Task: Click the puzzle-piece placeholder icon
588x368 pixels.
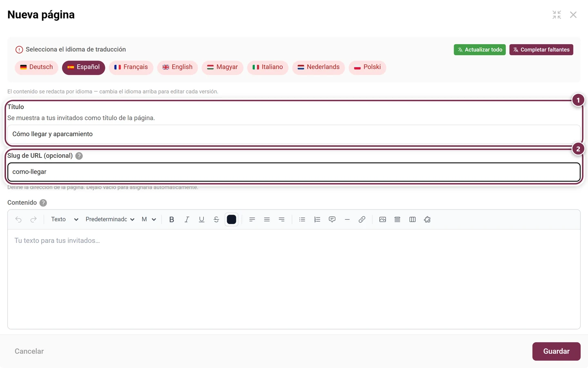Action: tap(427, 220)
